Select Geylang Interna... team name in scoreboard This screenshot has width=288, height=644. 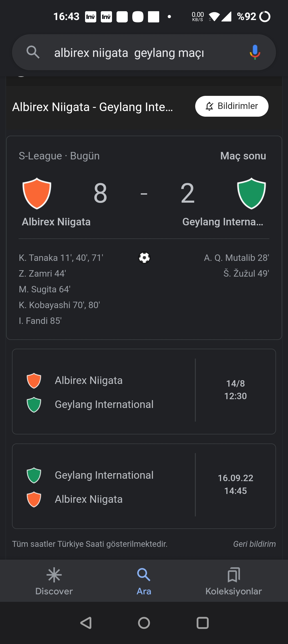(x=223, y=222)
